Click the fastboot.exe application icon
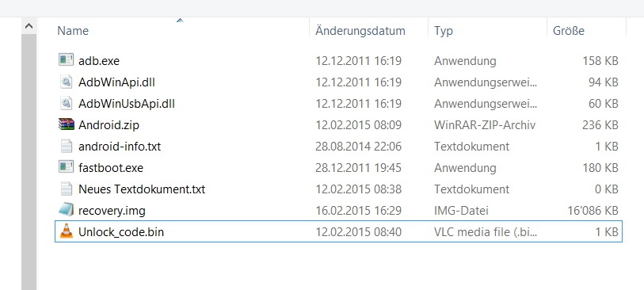The width and height of the screenshot is (644, 290). click(x=66, y=167)
